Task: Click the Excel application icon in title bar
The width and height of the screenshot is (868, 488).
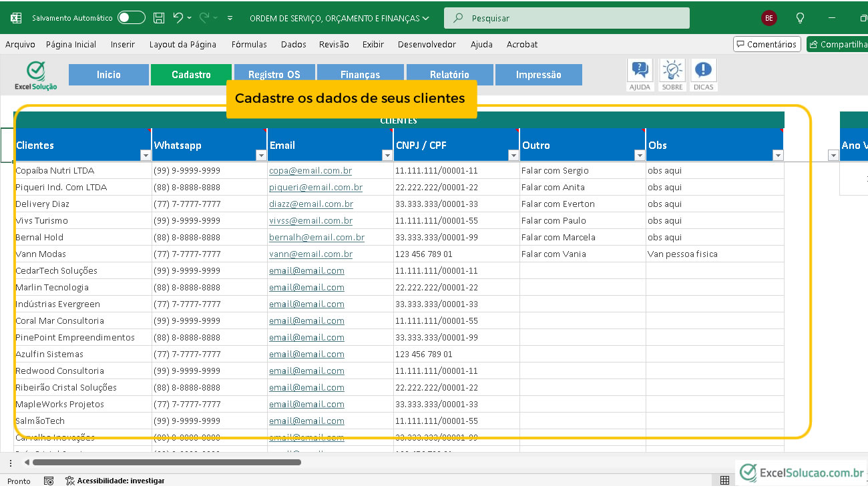Action: tap(16, 18)
